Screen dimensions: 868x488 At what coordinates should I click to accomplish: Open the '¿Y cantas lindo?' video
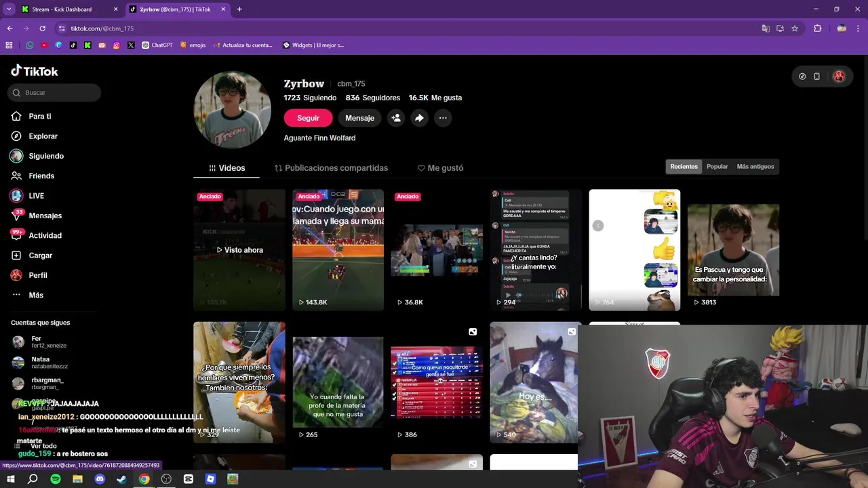536,250
